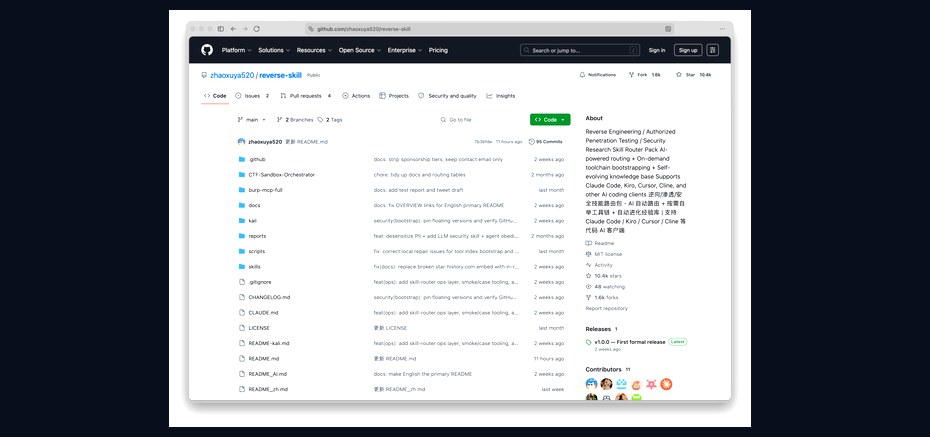The image size is (930, 437).
Task: Open the Pricing link
Action: tap(438, 50)
